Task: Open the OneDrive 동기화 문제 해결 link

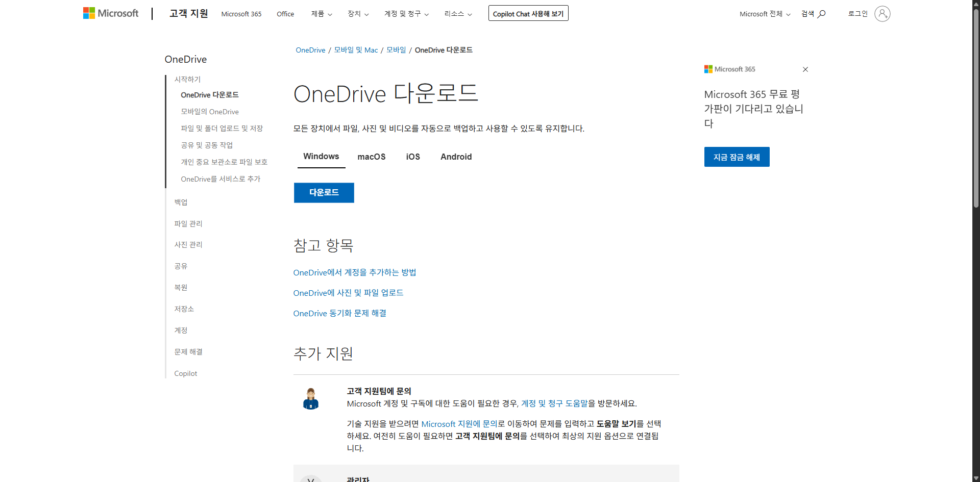Action: 339,313
